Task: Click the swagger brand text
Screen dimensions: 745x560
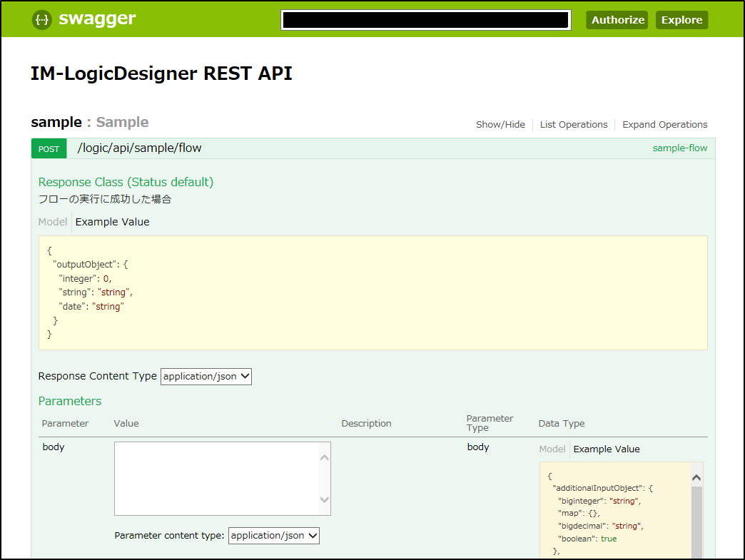Action: [x=97, y=19]
